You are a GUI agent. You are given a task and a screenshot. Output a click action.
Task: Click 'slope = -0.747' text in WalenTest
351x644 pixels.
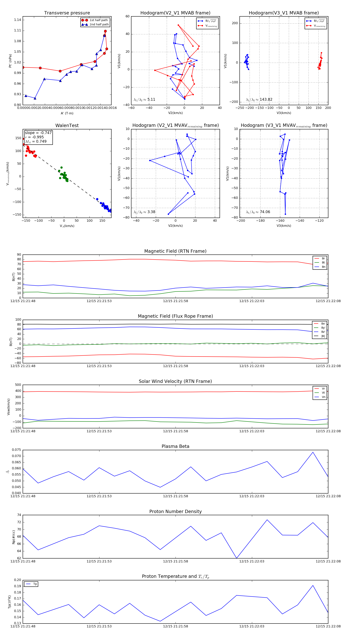point(38,133)
